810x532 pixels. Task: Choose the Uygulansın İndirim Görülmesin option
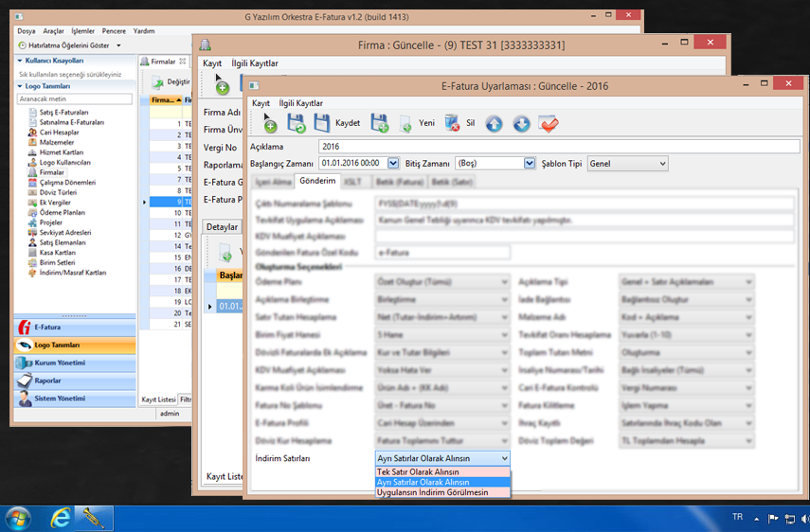(442, 492)
